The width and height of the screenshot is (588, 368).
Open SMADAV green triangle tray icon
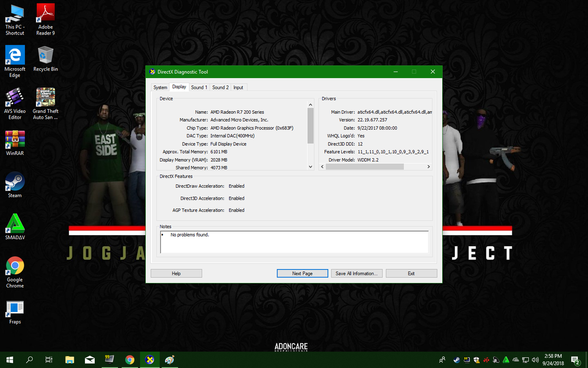tap(506, 360)
